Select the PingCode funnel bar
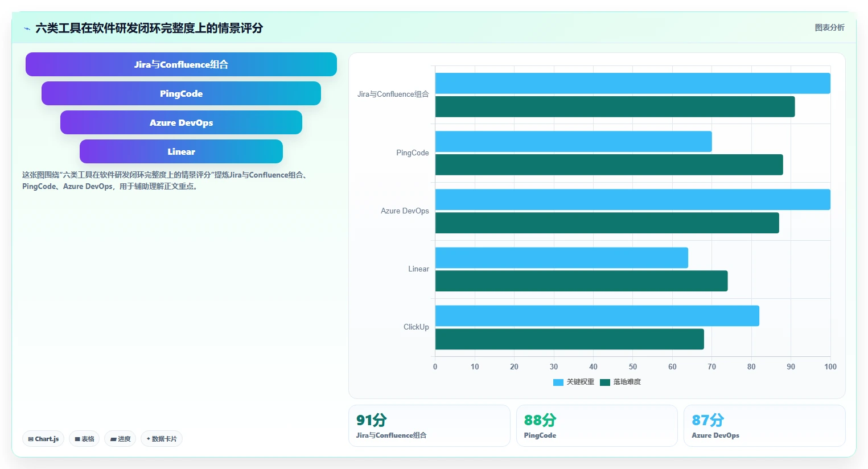The height and width of the screenshot is (469, 868). point(181,93)
